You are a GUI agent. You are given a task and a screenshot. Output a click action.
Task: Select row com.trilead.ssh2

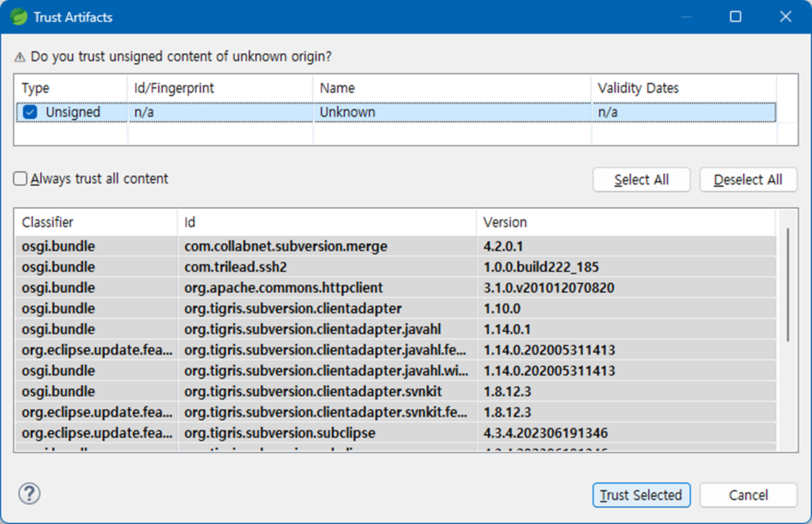tap(396, 267)
